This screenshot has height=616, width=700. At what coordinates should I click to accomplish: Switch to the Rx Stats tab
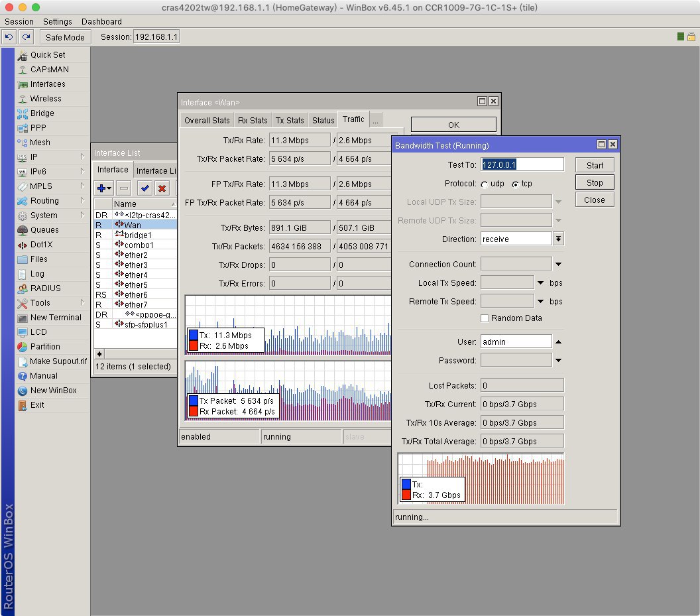point(253,120)
